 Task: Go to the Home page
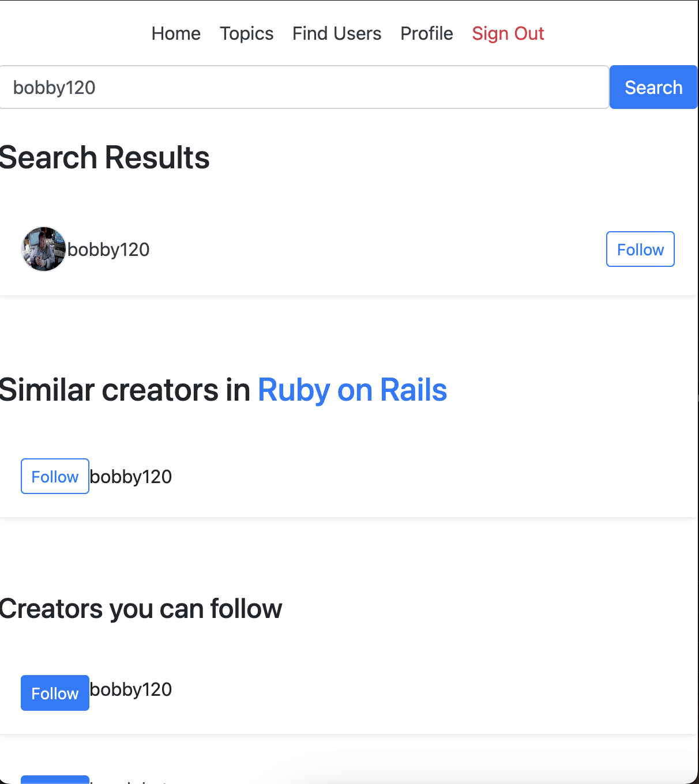pos(176,33)
